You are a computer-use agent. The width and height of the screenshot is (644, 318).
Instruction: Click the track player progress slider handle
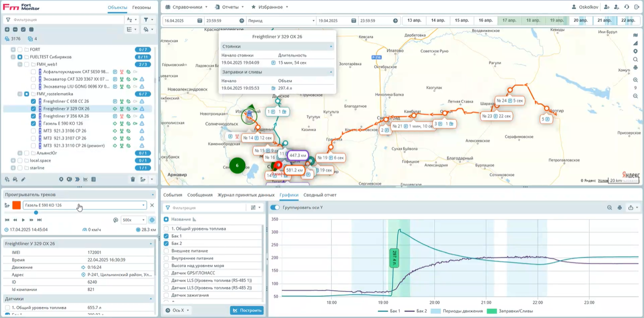pyautogui.click(x=36, y=213)
